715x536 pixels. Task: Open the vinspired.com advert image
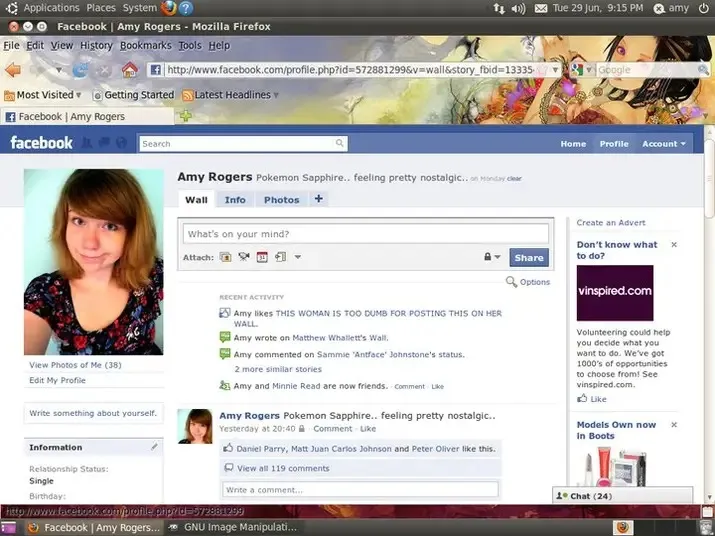615,293
